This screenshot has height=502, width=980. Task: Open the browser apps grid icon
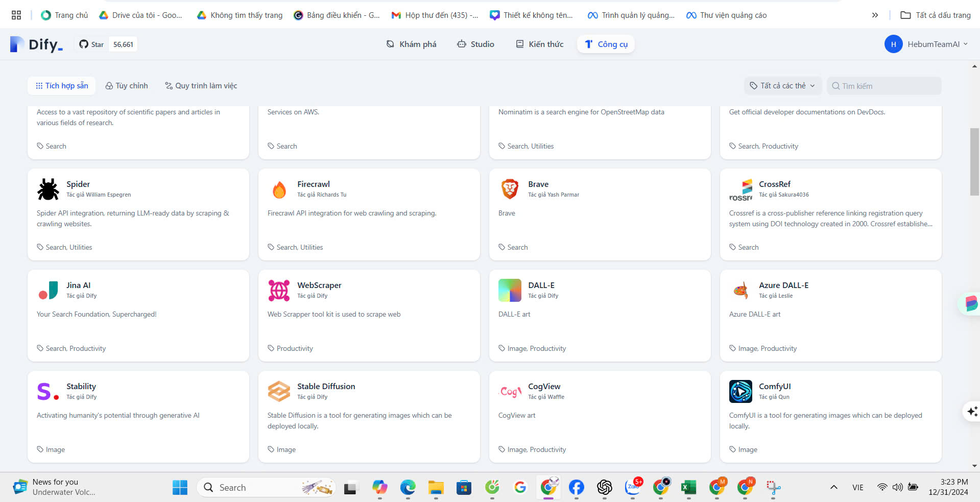[16, 15]
